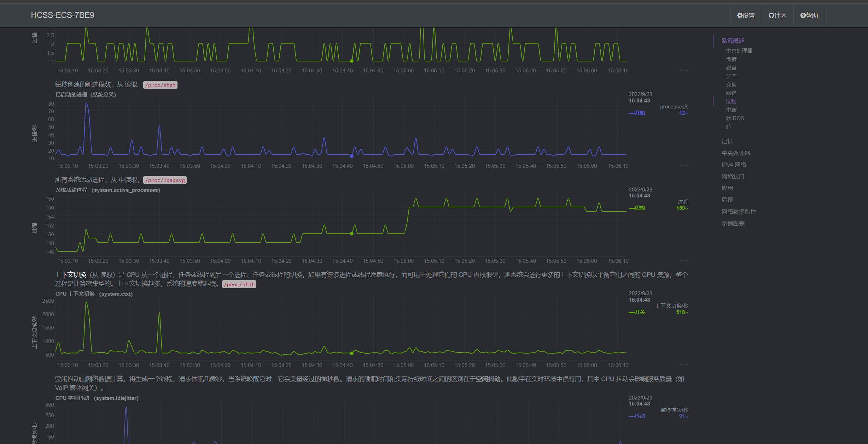868x444 pixels.
Task: Click bold 上下文切换 term in description
Action: [71, 275]
